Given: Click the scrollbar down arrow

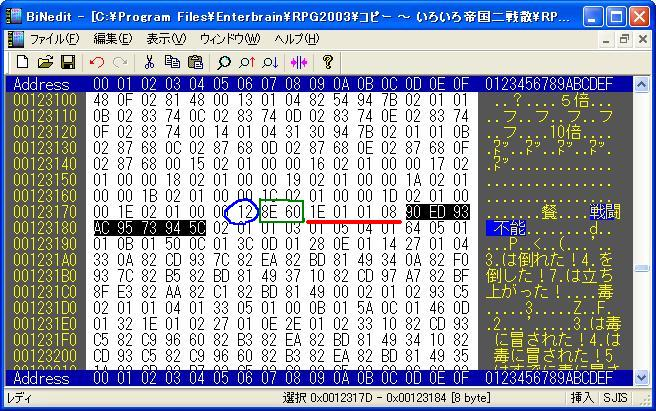Looking at the screenshot, I should pyautogui.click(x=641, y=378).
